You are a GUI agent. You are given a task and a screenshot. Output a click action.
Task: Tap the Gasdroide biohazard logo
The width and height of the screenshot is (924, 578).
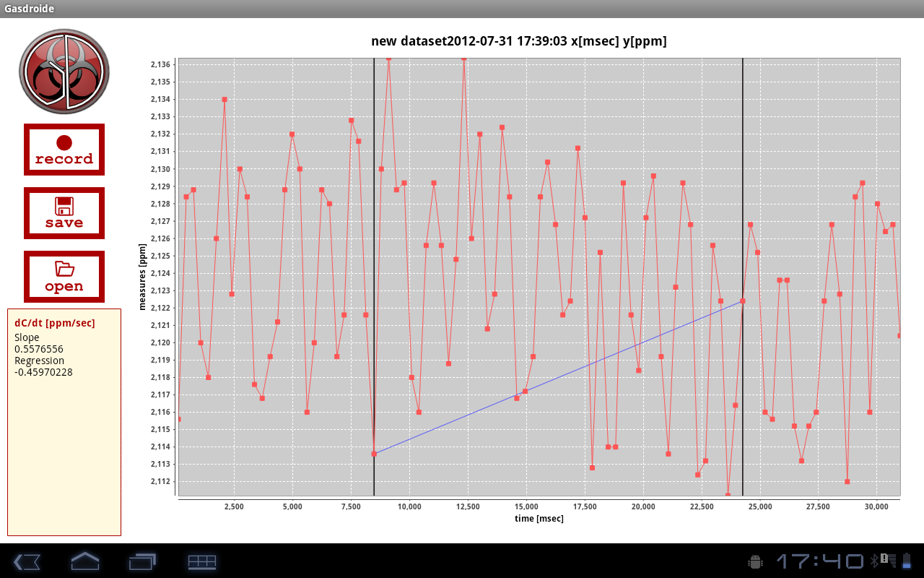[x=64, y=71]
